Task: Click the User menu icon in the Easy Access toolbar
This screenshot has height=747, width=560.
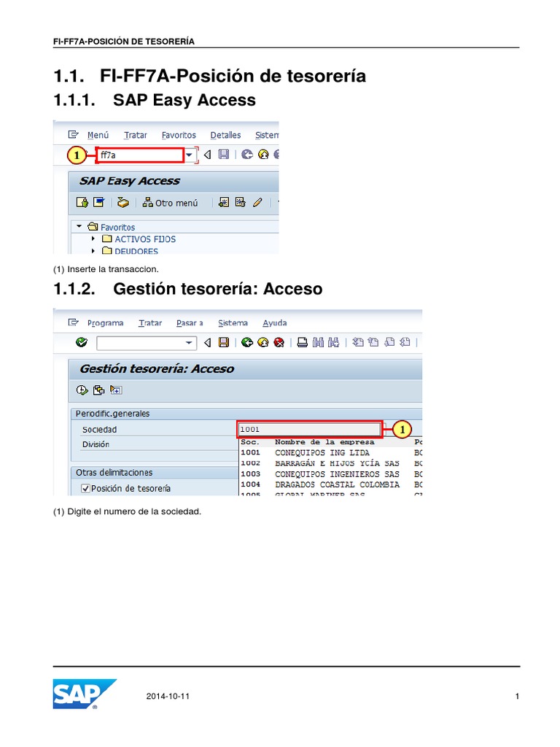Action: pos(82,203)
